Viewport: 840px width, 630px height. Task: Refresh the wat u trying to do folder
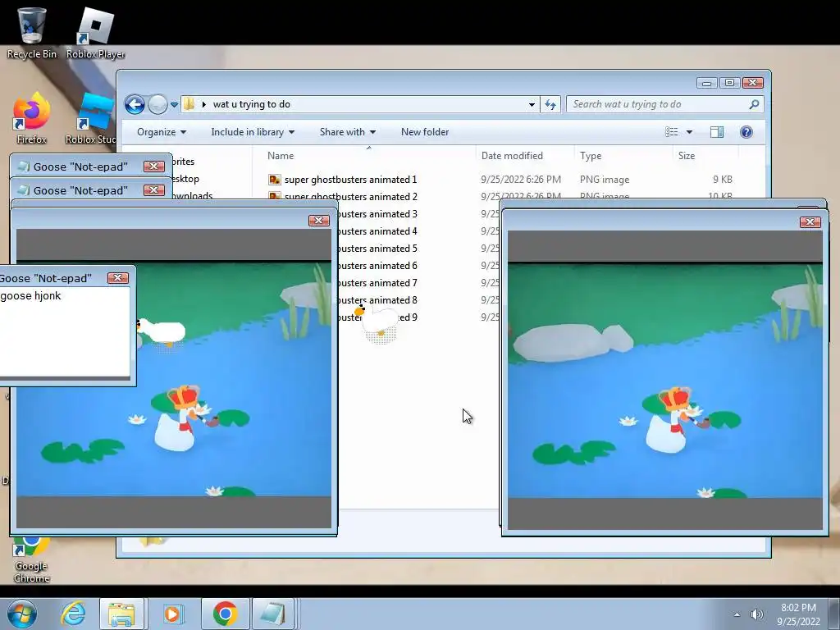(550, 104)
